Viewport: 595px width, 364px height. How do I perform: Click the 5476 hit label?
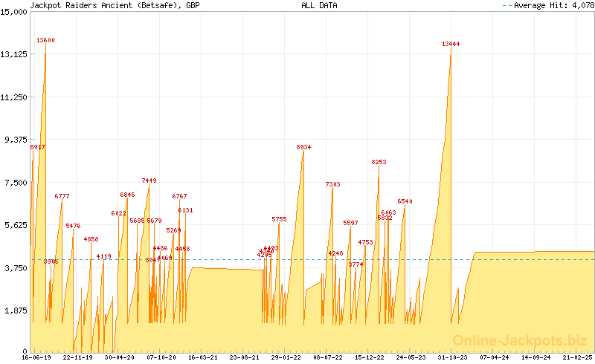pos(73,226)
